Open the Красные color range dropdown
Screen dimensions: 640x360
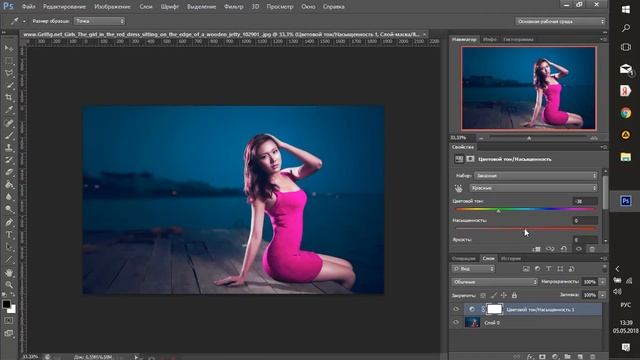click(533, 188)
